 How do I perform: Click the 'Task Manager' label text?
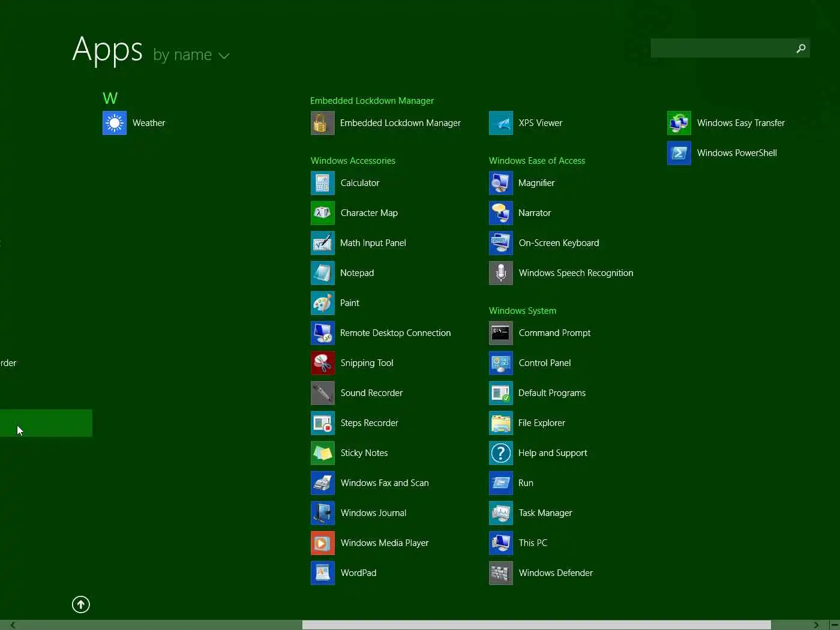545,513
